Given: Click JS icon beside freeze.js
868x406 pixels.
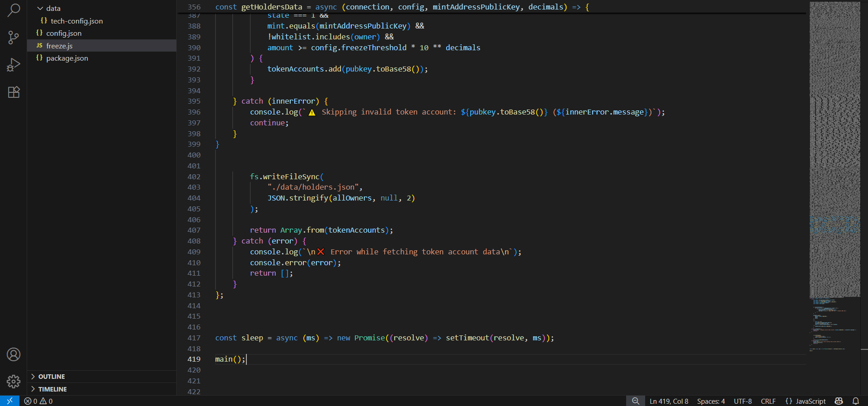Looking at the screenshot, I should pos(39,46).
